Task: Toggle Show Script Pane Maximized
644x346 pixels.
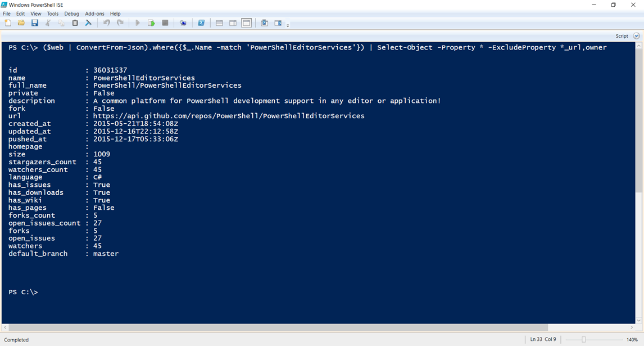Action: pyautogui.click(x=246, y=23)
